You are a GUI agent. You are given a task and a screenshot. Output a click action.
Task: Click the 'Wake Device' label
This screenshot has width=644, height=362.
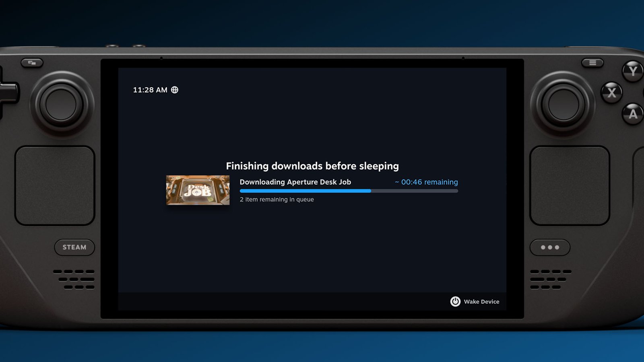[481, 302]
